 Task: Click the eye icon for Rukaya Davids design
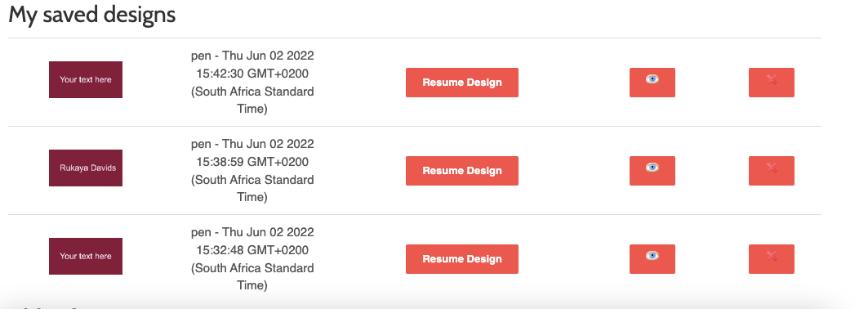click(652, 171)
